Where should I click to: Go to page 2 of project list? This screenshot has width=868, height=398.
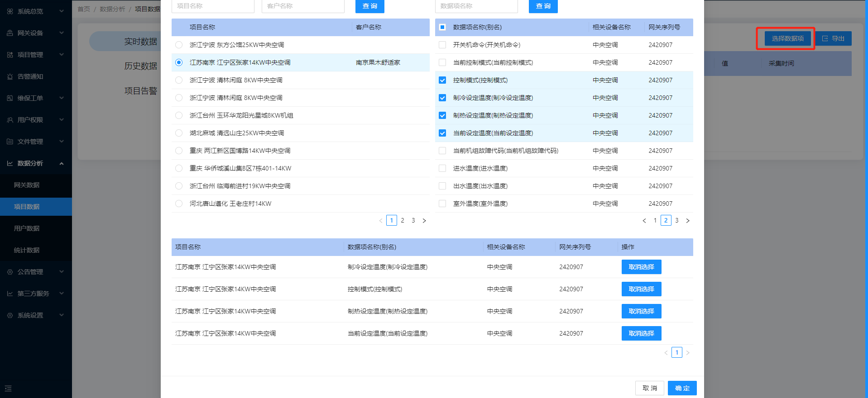pyautogui.click(x=403, y=221)
